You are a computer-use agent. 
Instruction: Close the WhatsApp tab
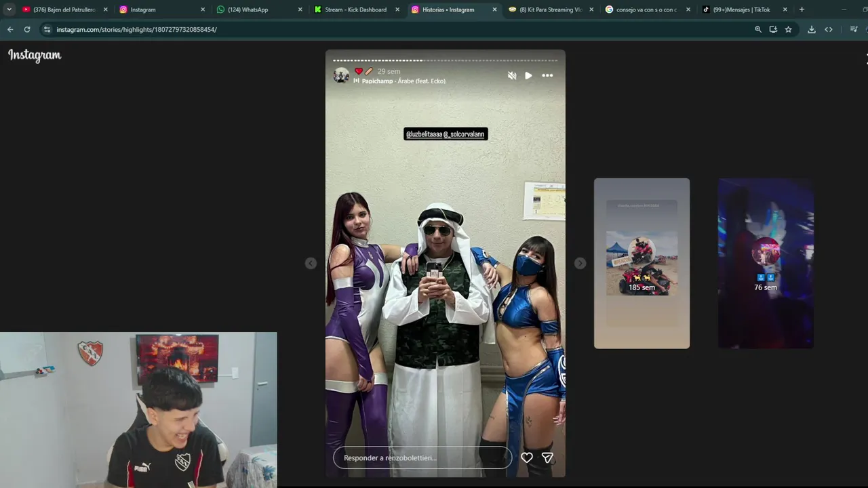coord(300,9)
